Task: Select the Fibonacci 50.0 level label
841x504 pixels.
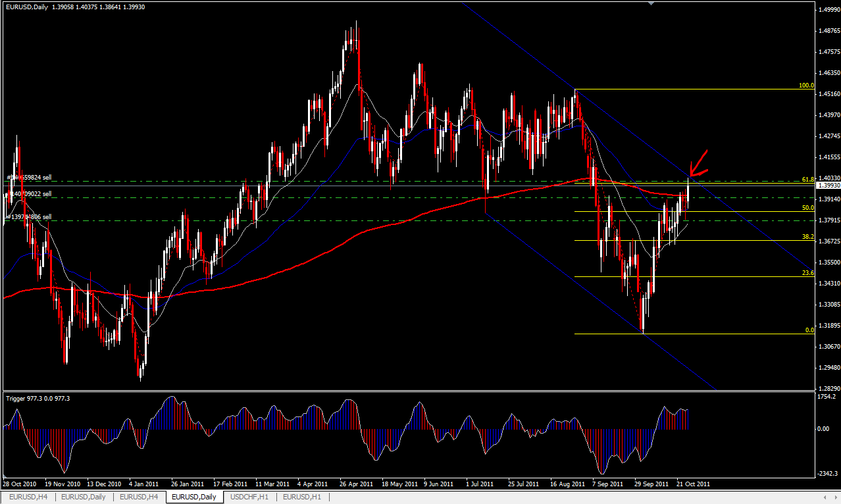Action: point(808,208)
